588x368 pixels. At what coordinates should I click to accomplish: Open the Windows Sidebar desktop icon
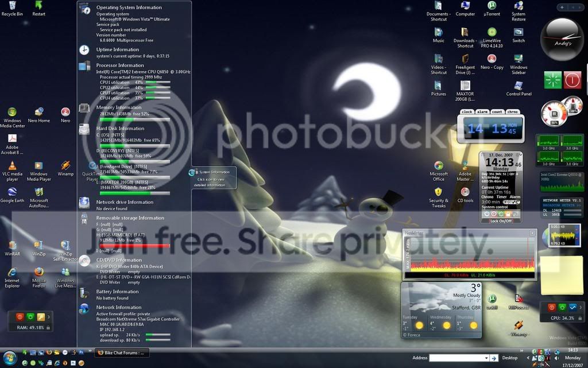[519, 64]
